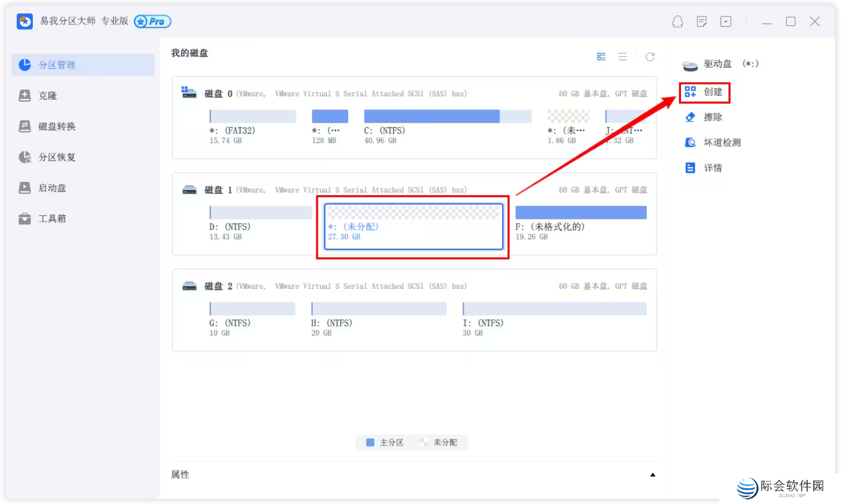Expand the 属性 (Properties) panel arrow
The height and width of the screenshot is (504, 841).
[652, 475]
